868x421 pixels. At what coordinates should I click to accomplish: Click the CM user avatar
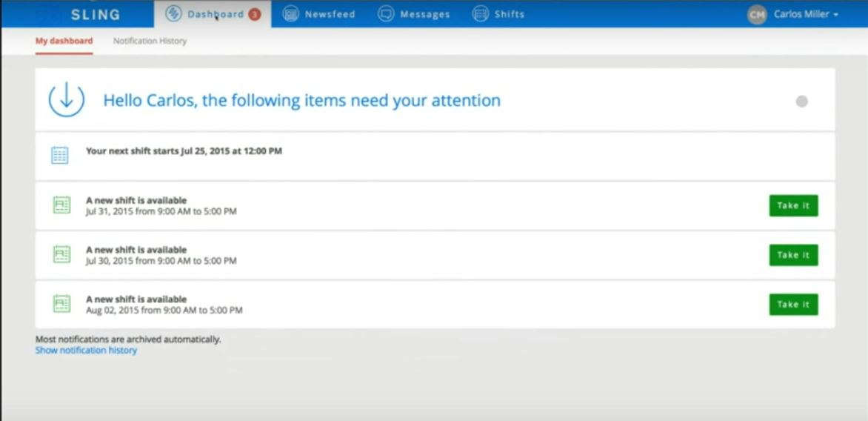(x=757, y=14)
